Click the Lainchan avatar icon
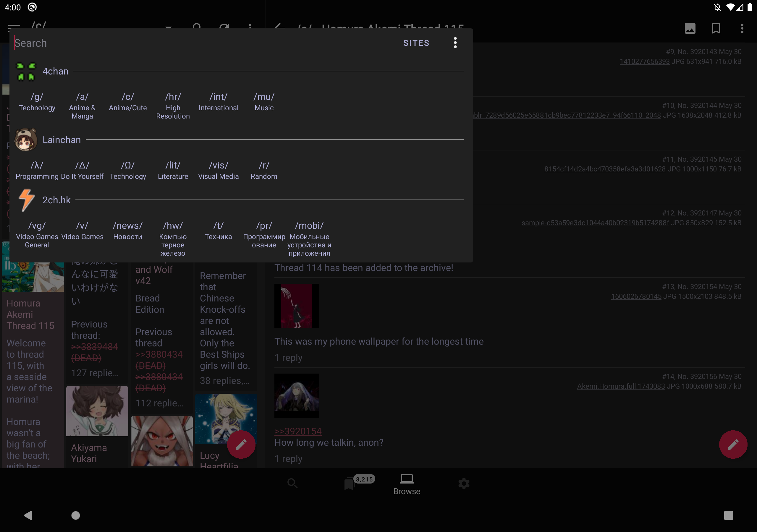Viewport: 757px width, 532px height. click(26, 140)
